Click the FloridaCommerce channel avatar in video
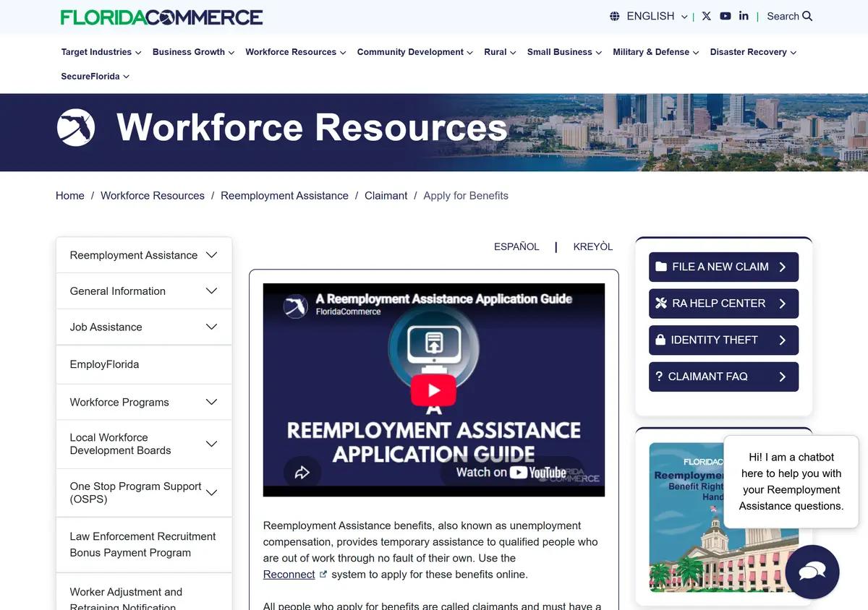Viewport: 868px width, 610px height. (x=295, y=306)
